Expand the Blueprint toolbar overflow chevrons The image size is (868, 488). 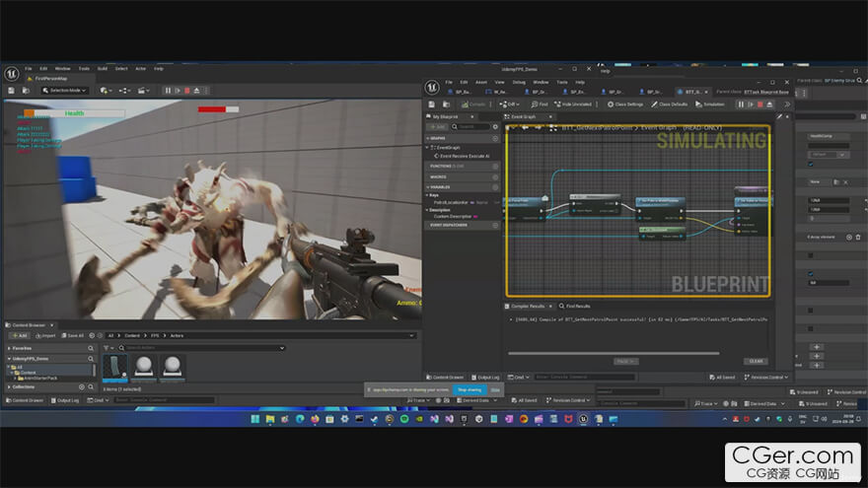coord(787,105)
